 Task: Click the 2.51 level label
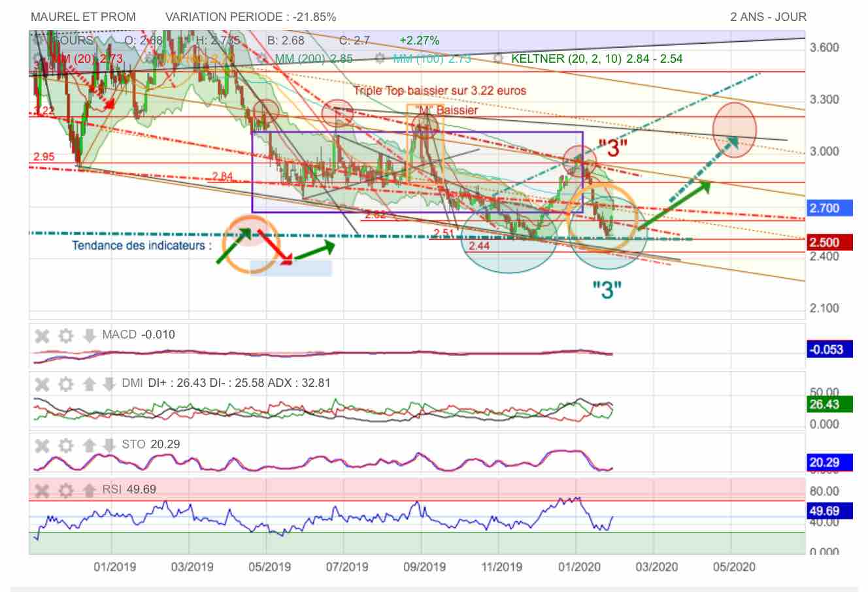click(x=444, y=233)
